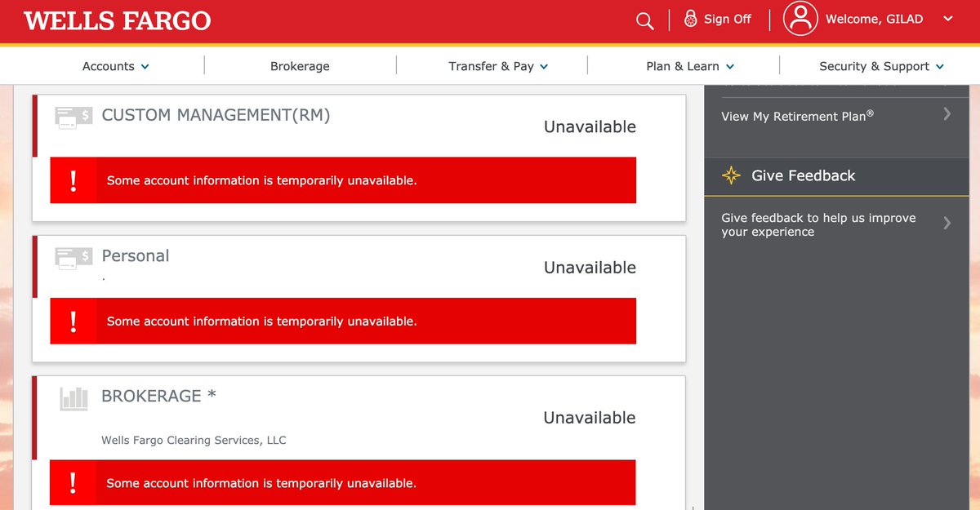
Task: Open the Transfer & Pay dropdown menu
Action: [x=498, y=66]
